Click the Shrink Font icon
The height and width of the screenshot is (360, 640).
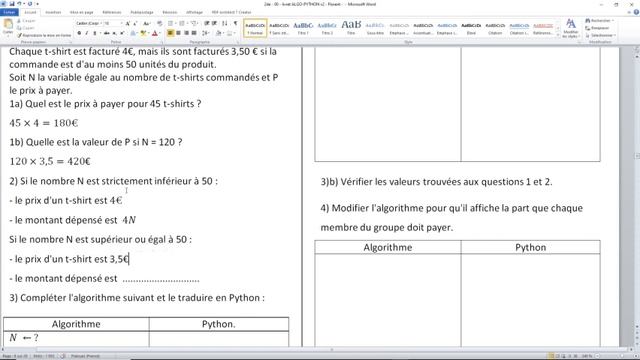[135, 24]
